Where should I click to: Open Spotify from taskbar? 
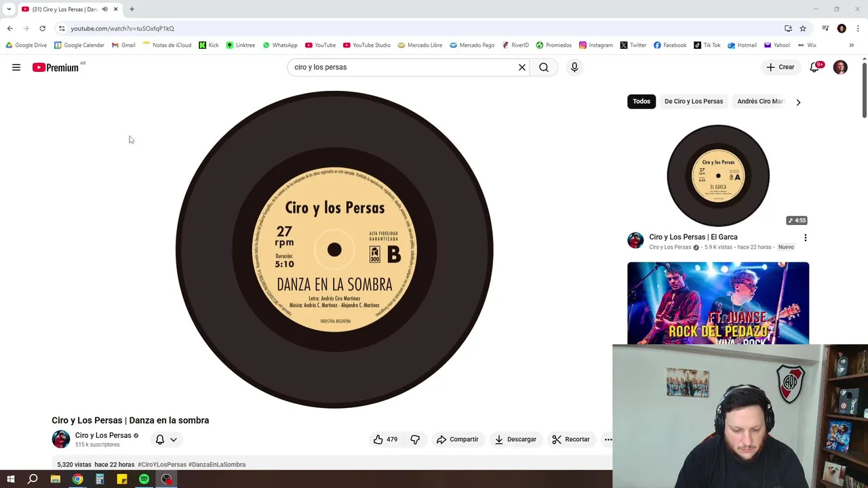(144, 479)
